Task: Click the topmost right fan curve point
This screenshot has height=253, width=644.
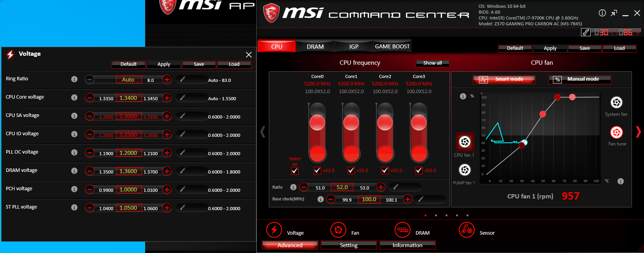Action: click(572, 97)
